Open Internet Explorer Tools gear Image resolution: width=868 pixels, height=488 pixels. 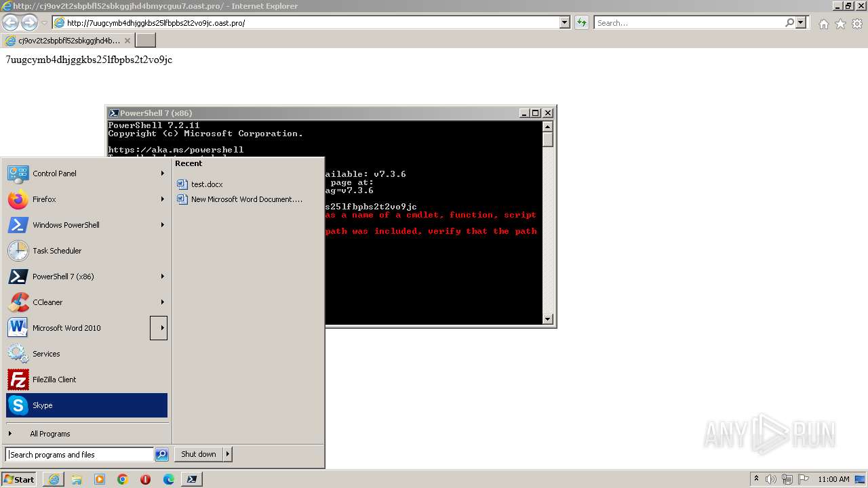[x=856, y=24]
